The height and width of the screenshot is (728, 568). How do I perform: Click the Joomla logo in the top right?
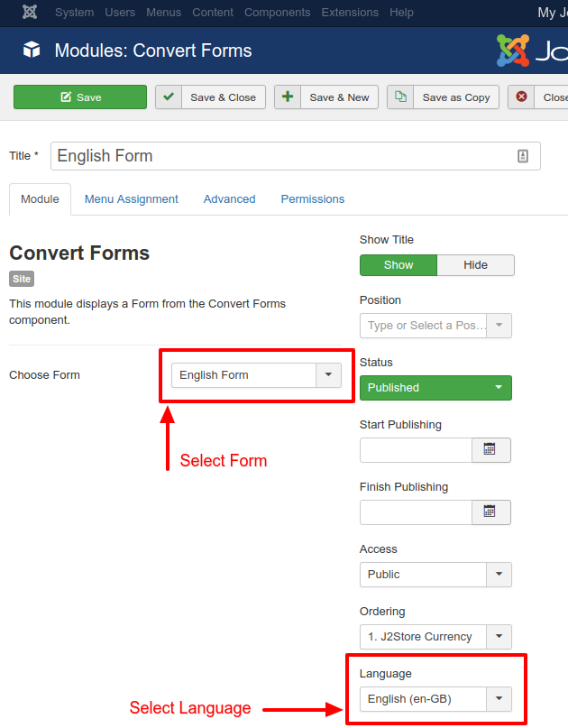tap(514, 51)
